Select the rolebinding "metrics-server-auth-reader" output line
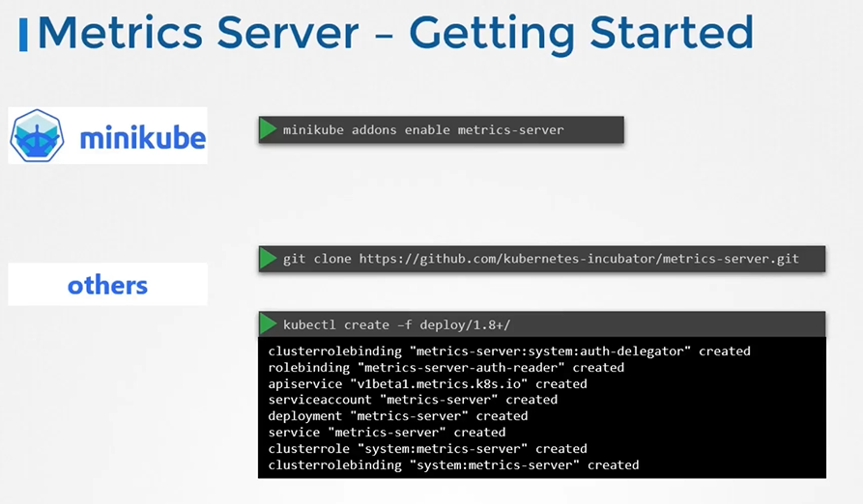 tap(446, 368)
